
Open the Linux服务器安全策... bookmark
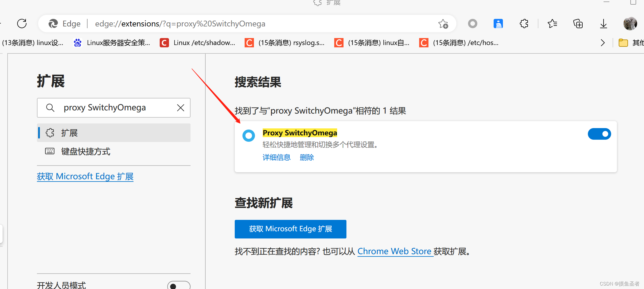(112, 43)
